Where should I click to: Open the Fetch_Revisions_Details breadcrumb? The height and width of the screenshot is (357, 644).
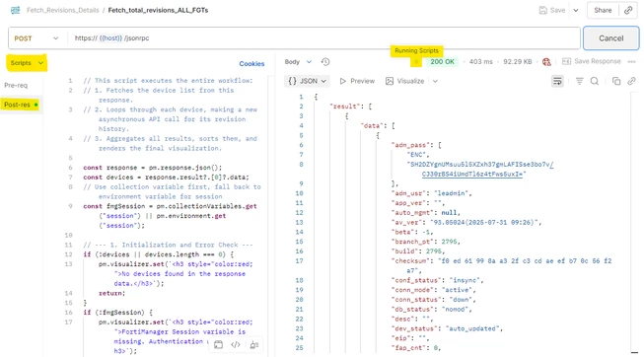(63, 10)
